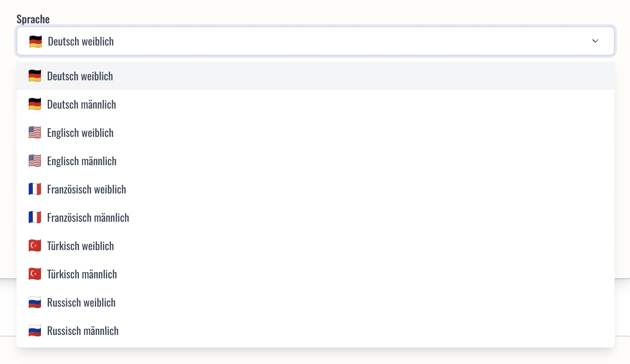
Task: Choose Deutsch männlich option
Action: [x=315, y=104]
